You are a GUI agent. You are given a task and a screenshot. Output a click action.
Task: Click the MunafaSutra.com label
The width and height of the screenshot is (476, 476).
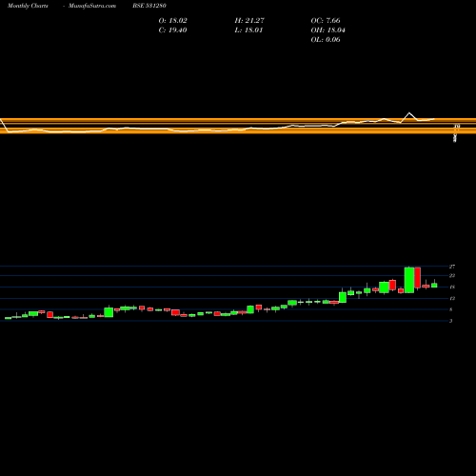click(92, 6)
